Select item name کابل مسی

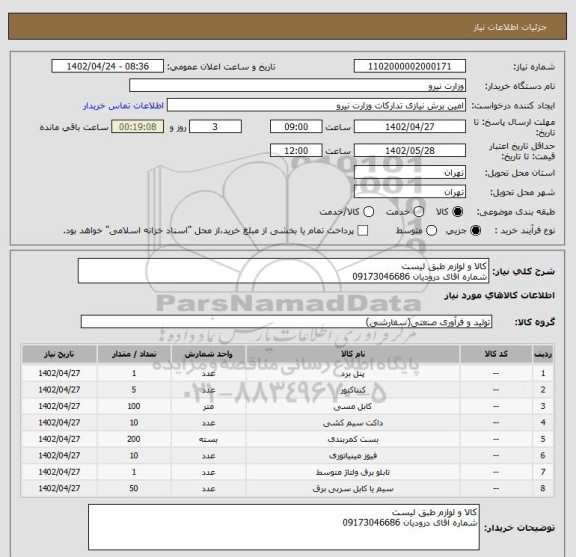(353, 406)
